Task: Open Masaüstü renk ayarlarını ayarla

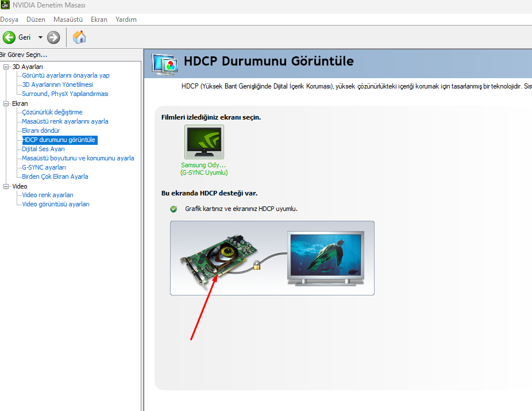Action: (65, 121)
